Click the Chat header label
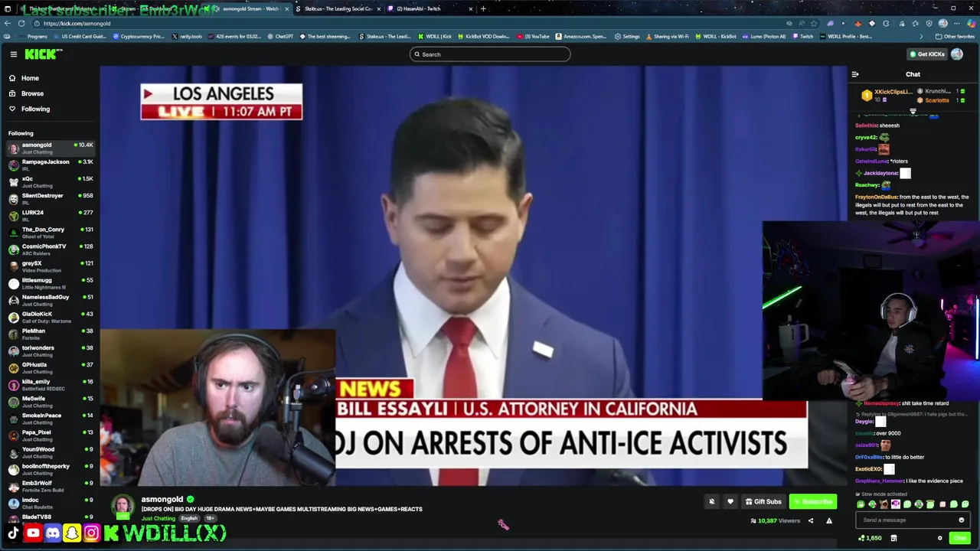 click(x=913, y=74)
